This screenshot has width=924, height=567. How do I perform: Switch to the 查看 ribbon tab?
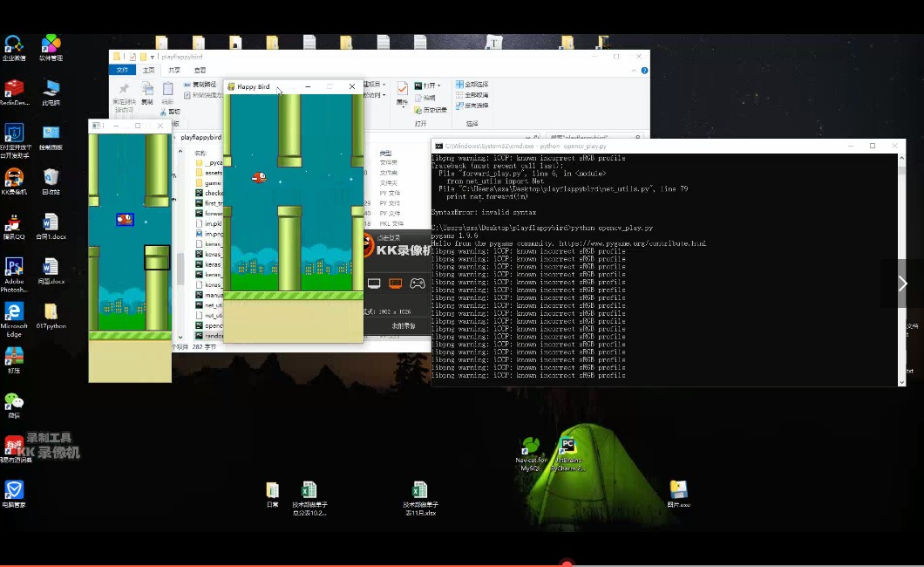[x=200, y=70]
